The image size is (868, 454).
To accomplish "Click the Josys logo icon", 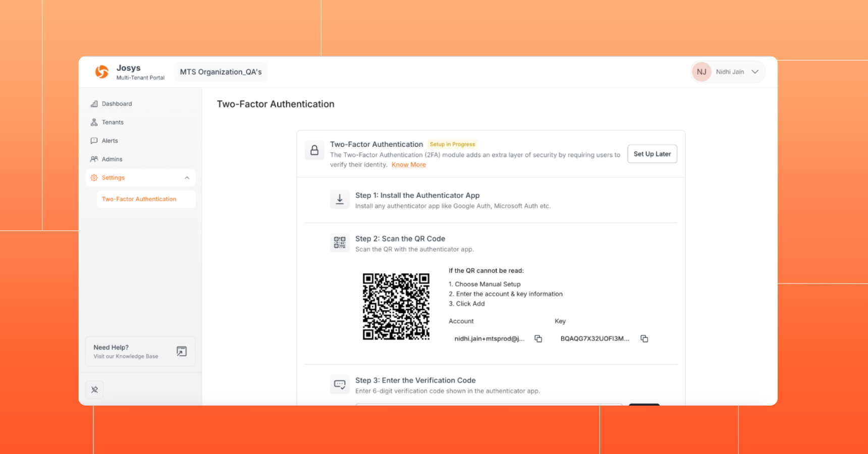I will [102, 72].
